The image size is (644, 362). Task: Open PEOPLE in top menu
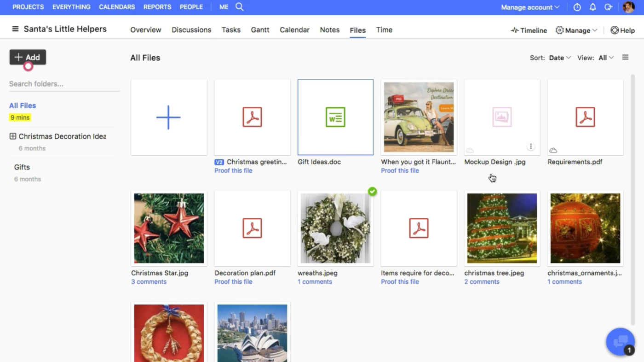click(x=191, y=7)
